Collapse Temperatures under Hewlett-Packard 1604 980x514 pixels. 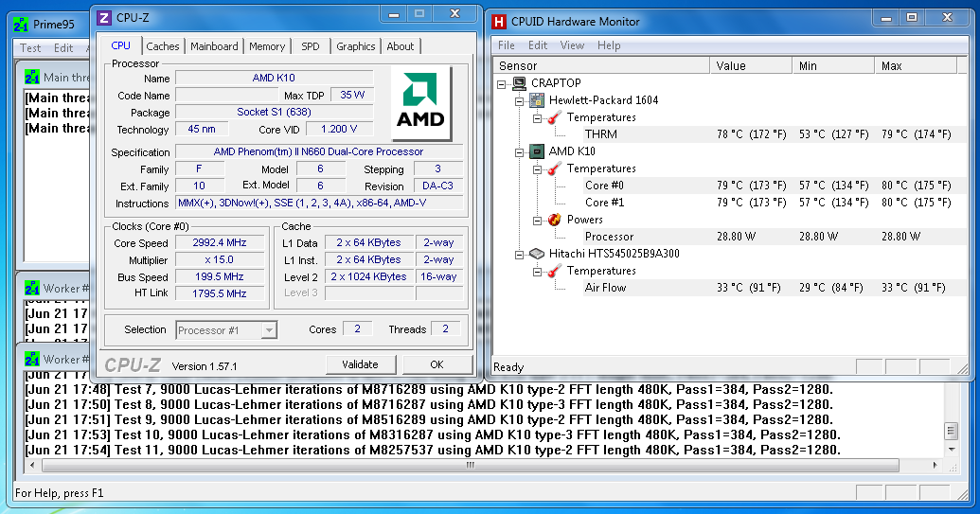click(537, 118)
